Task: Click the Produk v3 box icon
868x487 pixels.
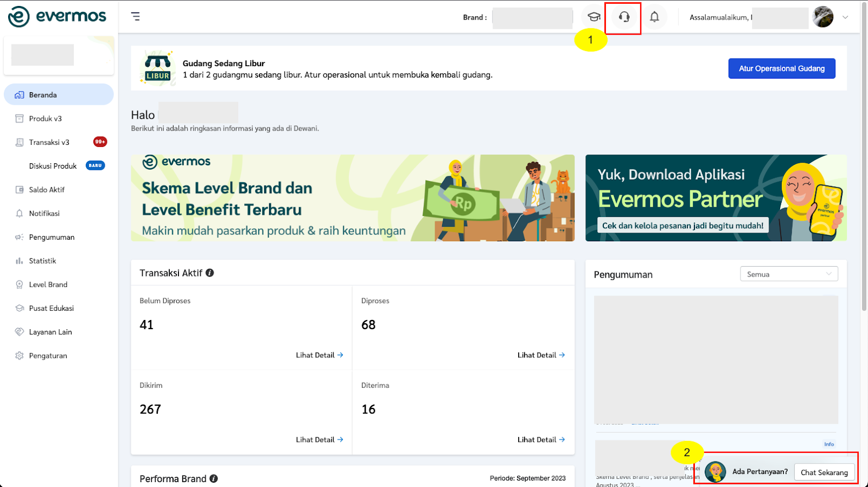Action: [20, 118]
